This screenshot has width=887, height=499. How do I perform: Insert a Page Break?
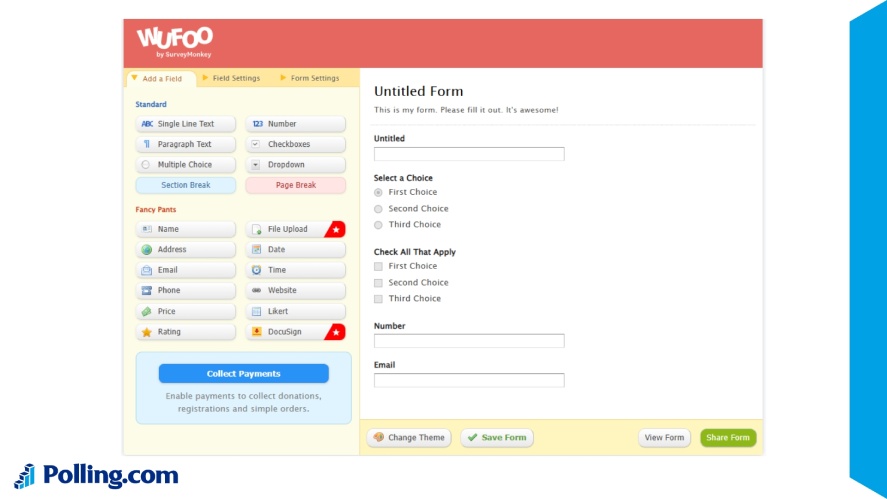295,185
